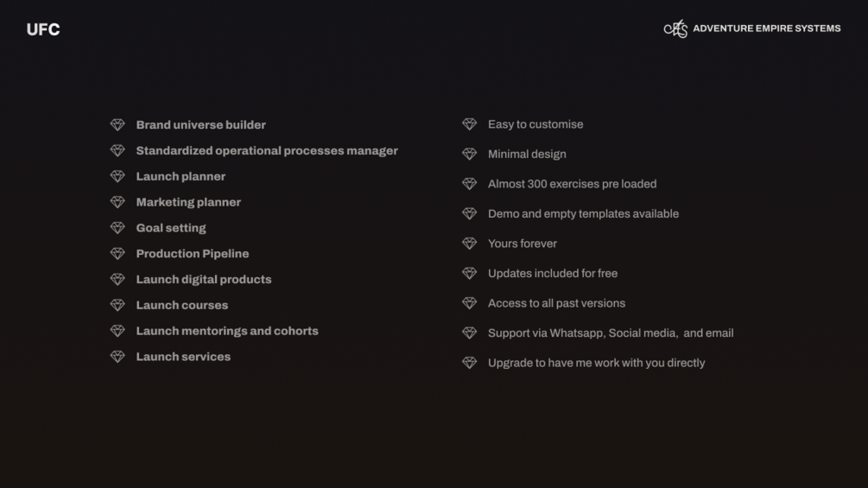Click the Adventure Empire Systems logo icon
This screenshot has width=868, height=488.
(675, 29)
